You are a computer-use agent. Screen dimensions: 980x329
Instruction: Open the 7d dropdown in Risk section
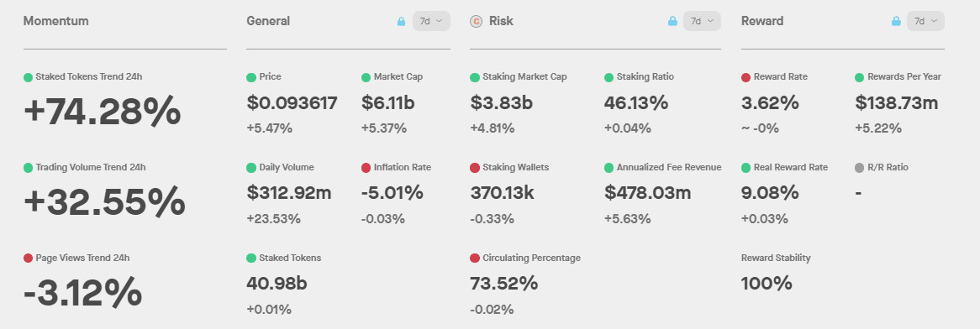[702, 21]
